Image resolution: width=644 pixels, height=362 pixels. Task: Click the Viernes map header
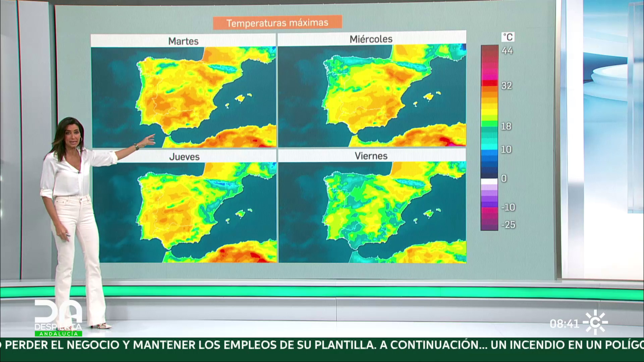[x=371, y=156]
